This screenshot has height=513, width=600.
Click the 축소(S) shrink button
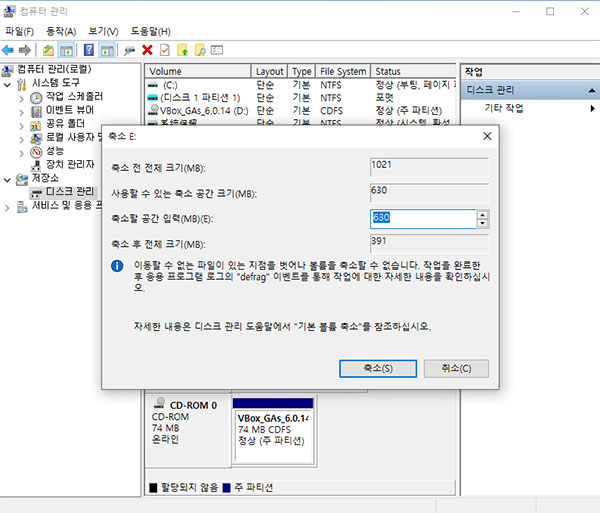[x=378, y=368]
